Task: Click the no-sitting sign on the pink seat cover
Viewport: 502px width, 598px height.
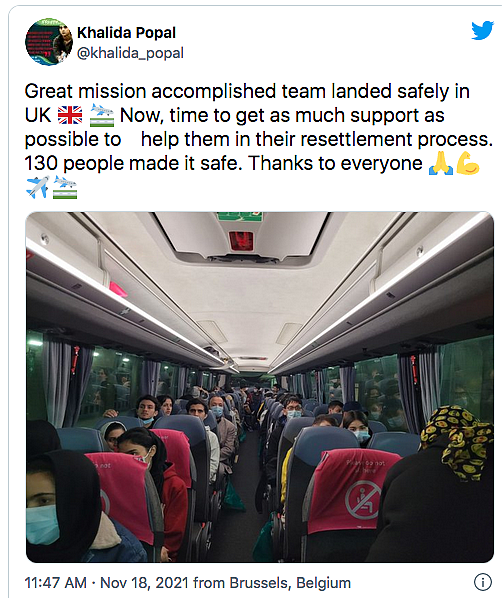Action: click(362, 500)
